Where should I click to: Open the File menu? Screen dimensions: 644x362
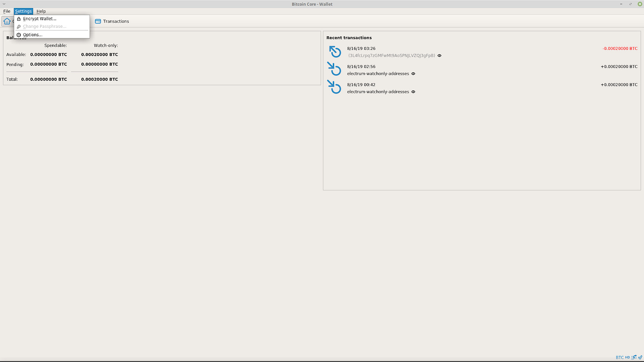pos(7,11)
